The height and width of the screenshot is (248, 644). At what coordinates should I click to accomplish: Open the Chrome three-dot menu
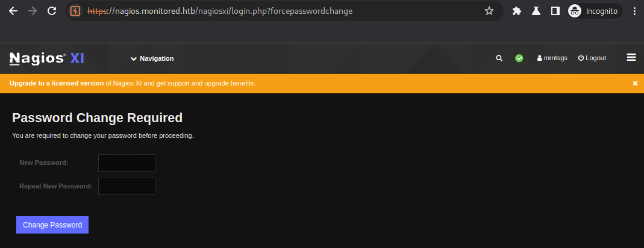(634, 11)
